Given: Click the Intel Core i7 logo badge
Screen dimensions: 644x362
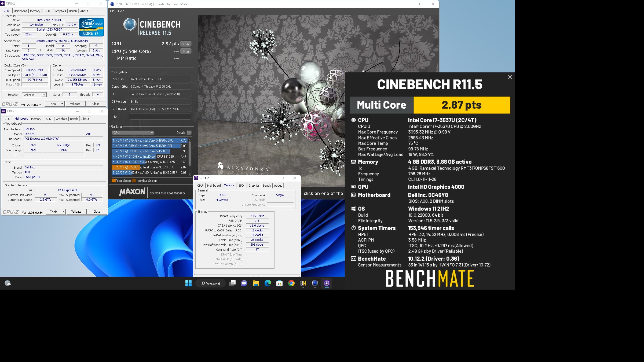Looking at the screenshot, I should pos(92,27).
